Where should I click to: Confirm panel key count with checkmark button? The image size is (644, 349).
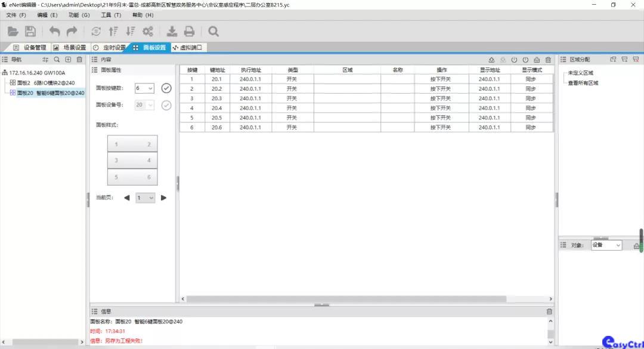(166, 88)
